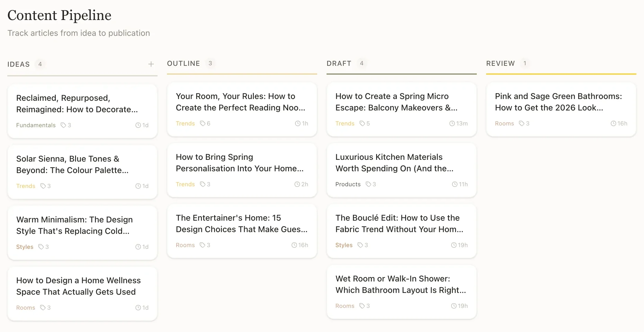Open the Spring Micro Escape article

[402, 110]
